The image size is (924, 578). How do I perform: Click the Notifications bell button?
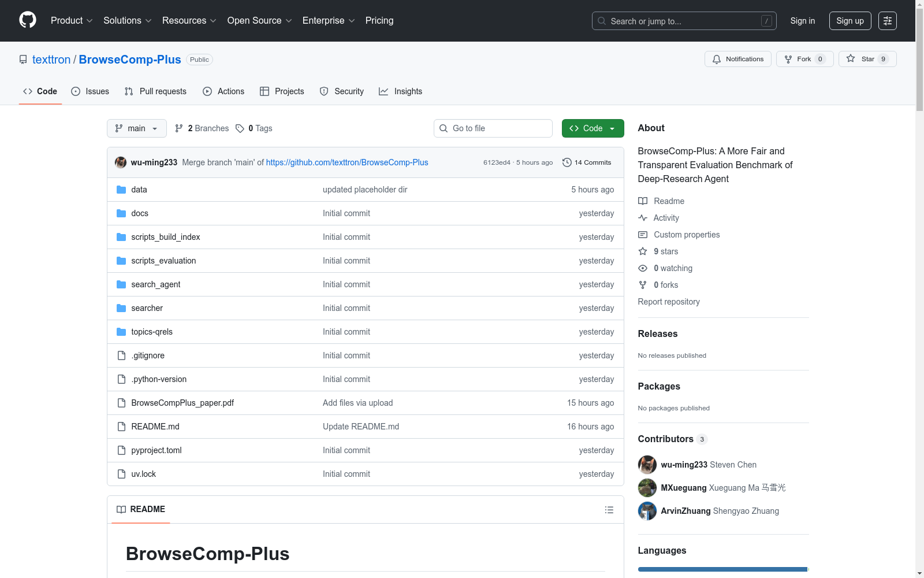(x=737, y=59)
